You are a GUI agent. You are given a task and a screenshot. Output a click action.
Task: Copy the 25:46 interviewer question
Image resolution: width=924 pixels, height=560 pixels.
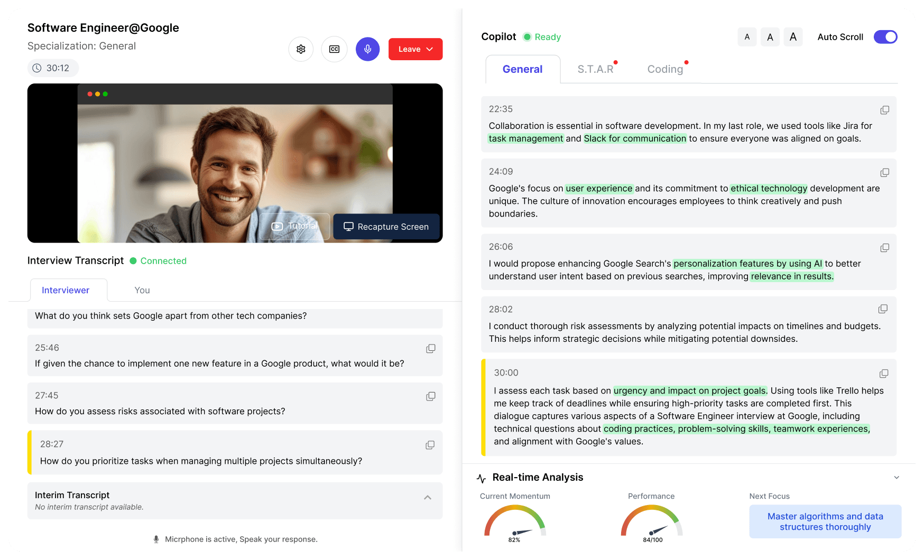tap(431, 349)
